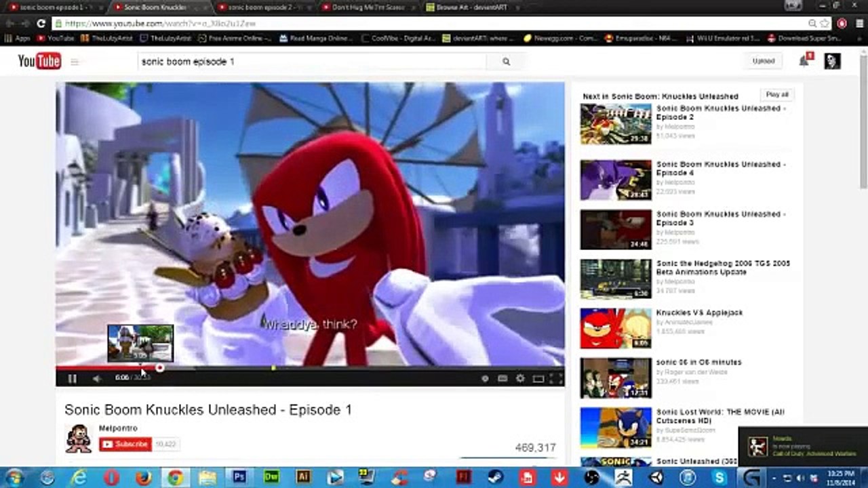Jump to the yellow ad marker on timeline
Viewport: 868px width, 488px height.
273,368
